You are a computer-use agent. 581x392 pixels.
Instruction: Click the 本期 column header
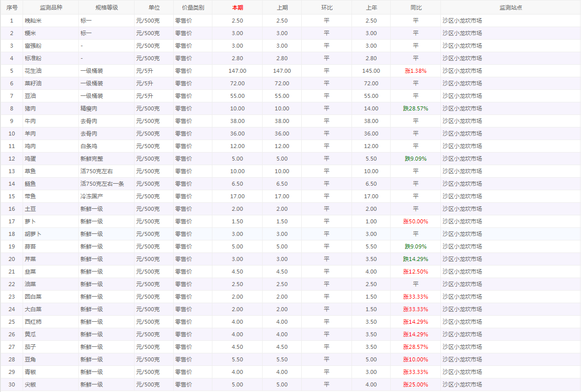237,8
